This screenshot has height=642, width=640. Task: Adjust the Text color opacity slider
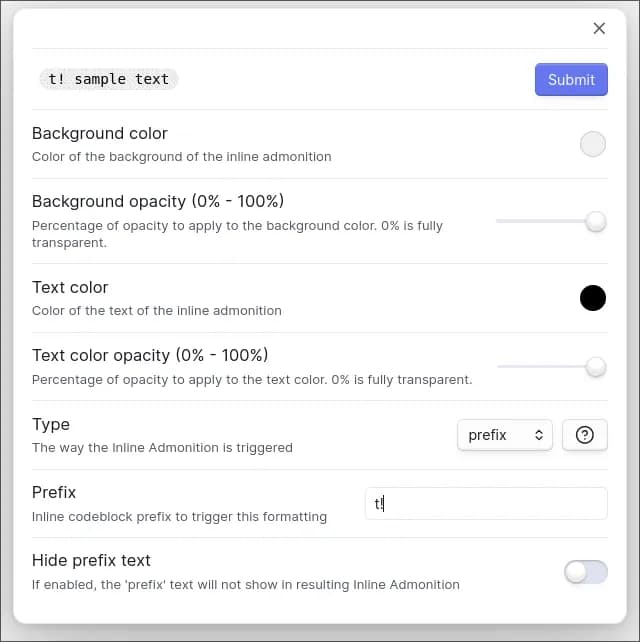pyautogui.click(x=552, y=367)
